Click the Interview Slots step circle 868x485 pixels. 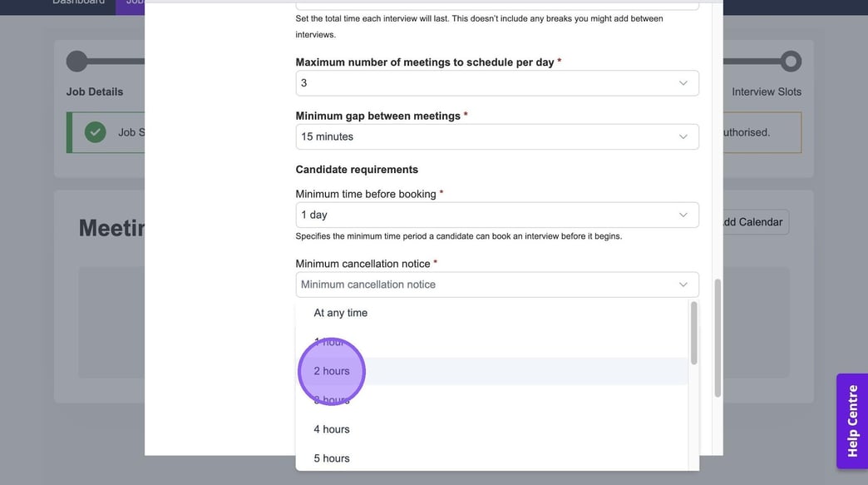pos(791,62)
